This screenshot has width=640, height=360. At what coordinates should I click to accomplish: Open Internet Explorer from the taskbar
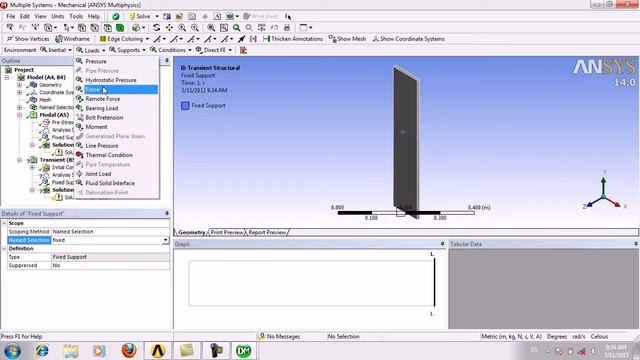42,351
